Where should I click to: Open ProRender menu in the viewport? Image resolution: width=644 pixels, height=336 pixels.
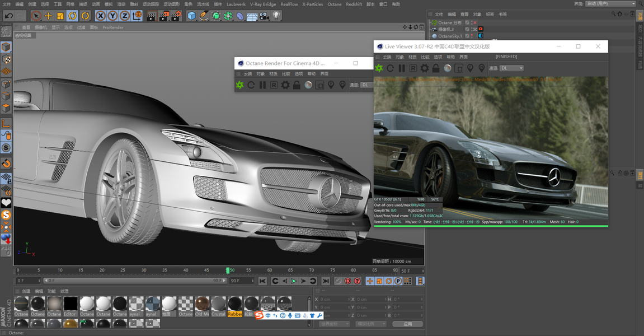pos(113,27)
